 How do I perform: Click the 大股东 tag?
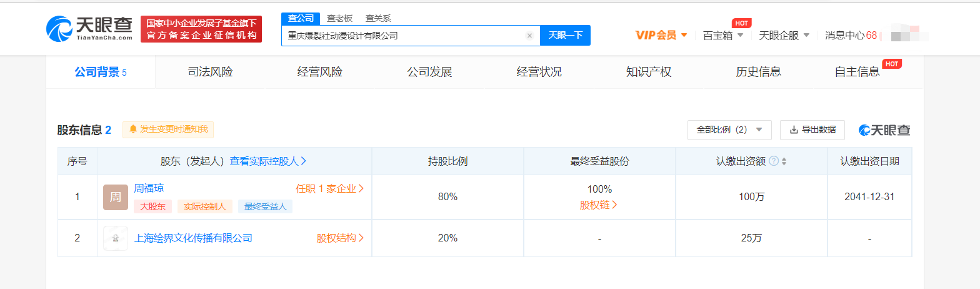[152, 206]
